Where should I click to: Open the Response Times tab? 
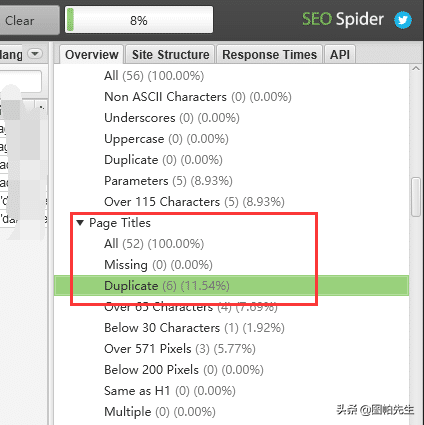point(269,55)
